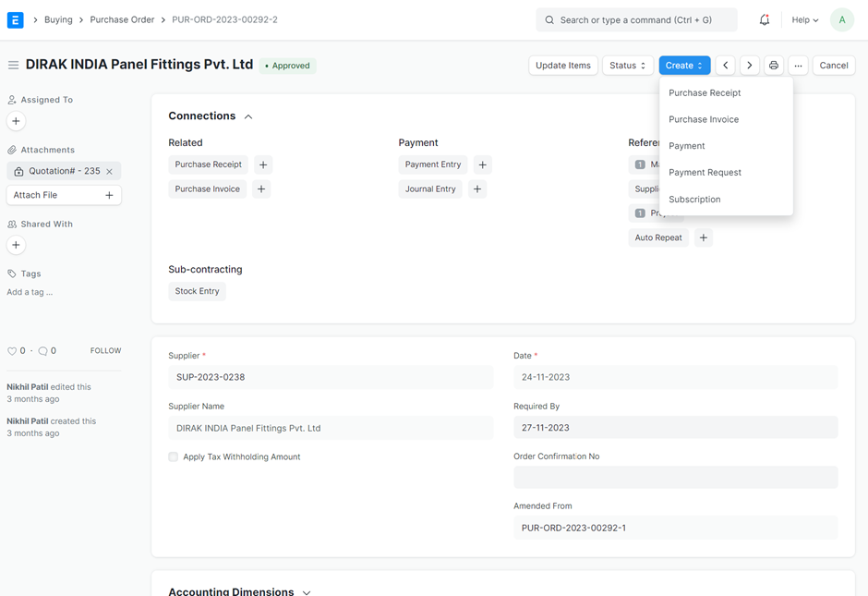Enable Apply Tax Withholding Amount checkbox
Viewport: 868px width, 596px height.
tap(174, 456)
